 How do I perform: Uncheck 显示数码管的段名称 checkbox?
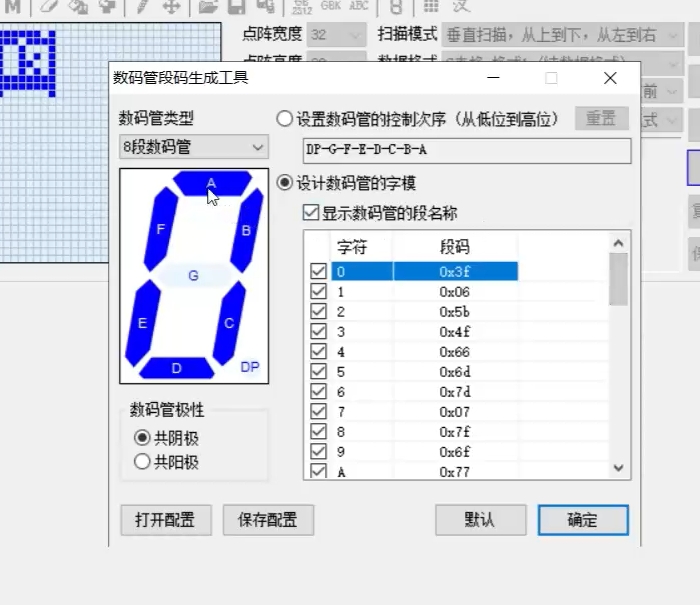(311, 213)
